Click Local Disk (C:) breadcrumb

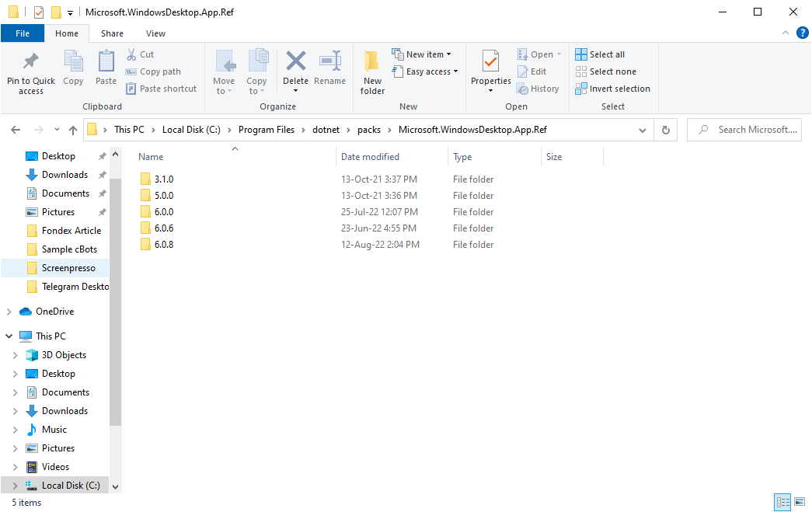pyautogui.click(x=191, y=130)
